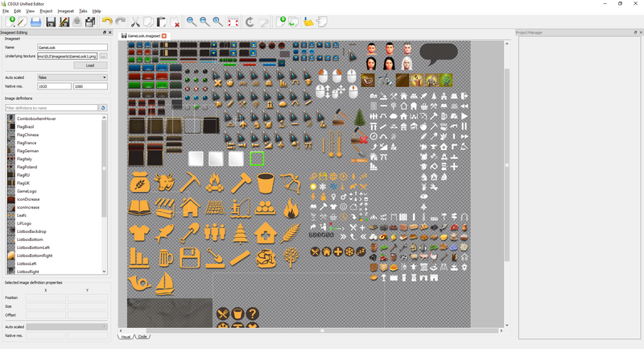The image size is (644, 349).
Task: Cut selection with the scissors icon
Action: click(135, 22)
